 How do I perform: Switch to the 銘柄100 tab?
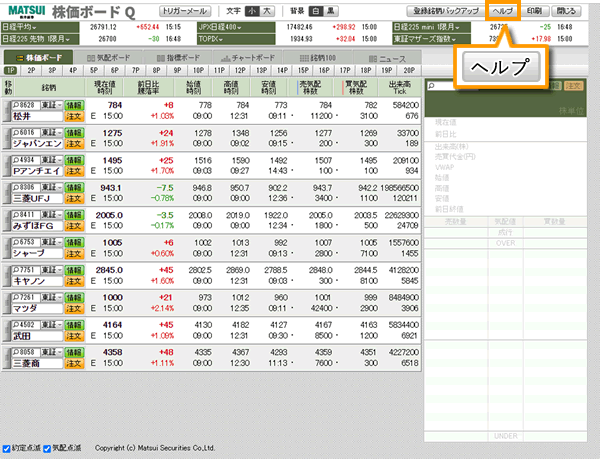[x=318, y=58]
